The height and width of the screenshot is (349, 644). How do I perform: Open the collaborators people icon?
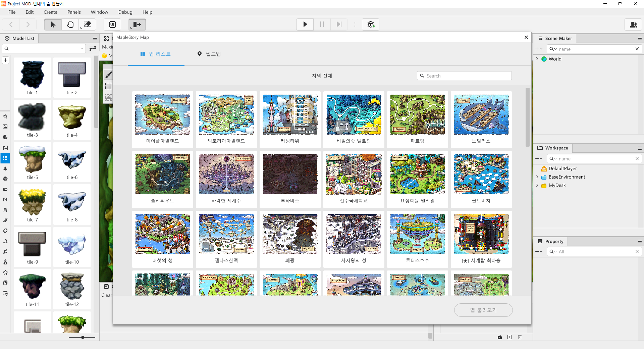tap(634, 24)
